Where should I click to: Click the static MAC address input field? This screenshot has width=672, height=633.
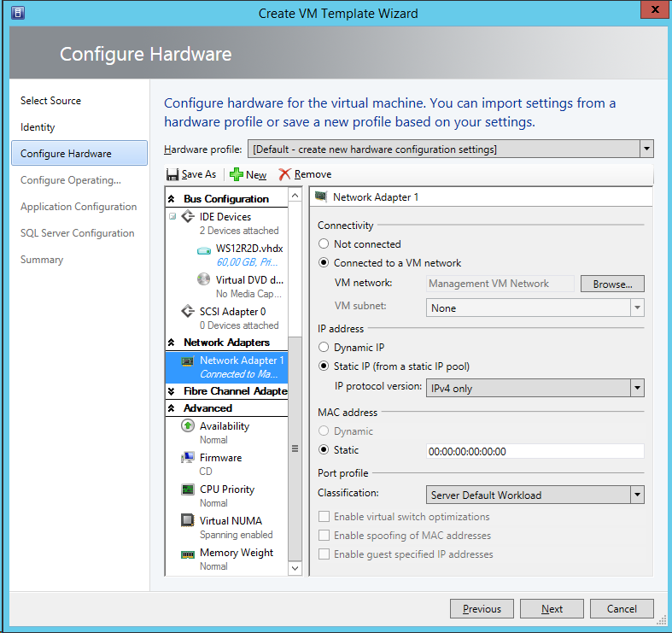[x=535, y=451]
